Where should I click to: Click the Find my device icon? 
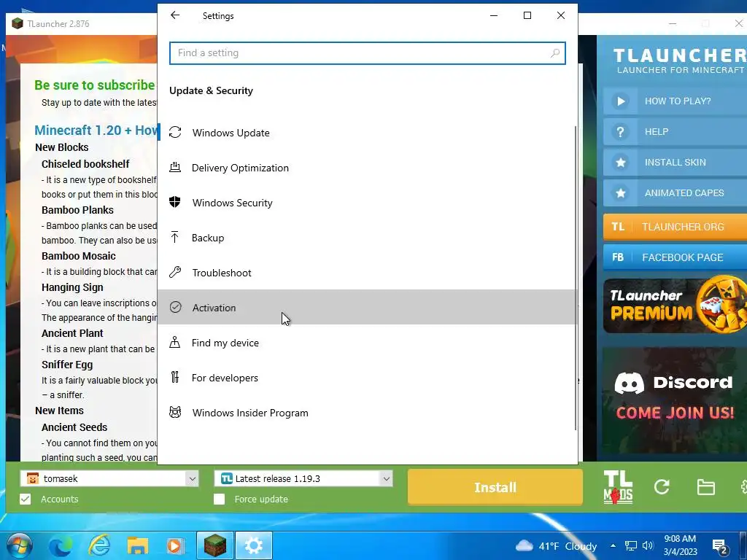(x=175, y=342)
